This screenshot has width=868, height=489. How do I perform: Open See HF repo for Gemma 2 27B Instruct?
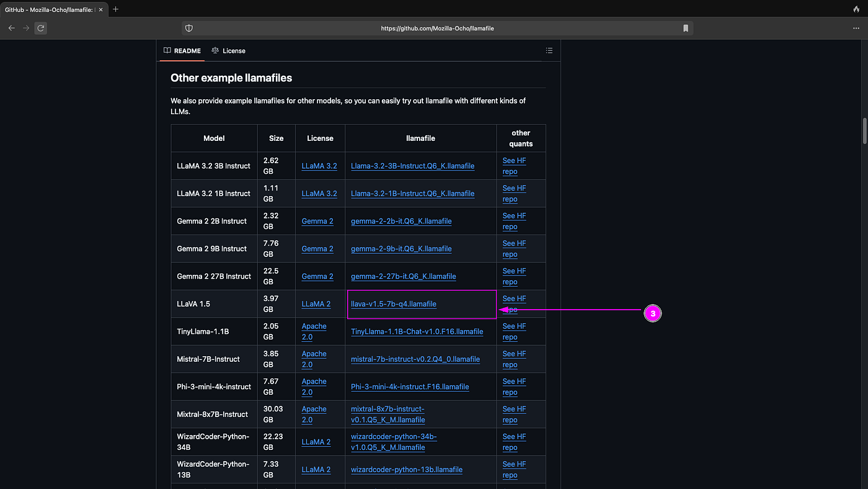(514, 276)
